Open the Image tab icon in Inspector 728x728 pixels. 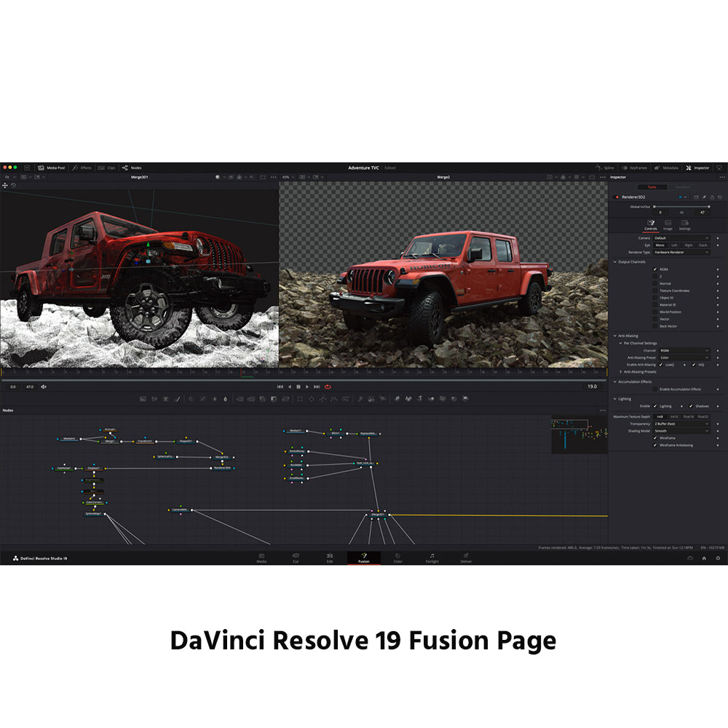tap(668, 223)
